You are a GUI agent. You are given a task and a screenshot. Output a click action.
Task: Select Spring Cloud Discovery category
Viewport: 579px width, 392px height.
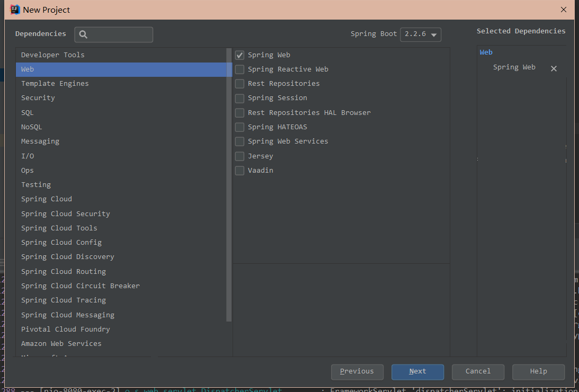coord(121,257)
